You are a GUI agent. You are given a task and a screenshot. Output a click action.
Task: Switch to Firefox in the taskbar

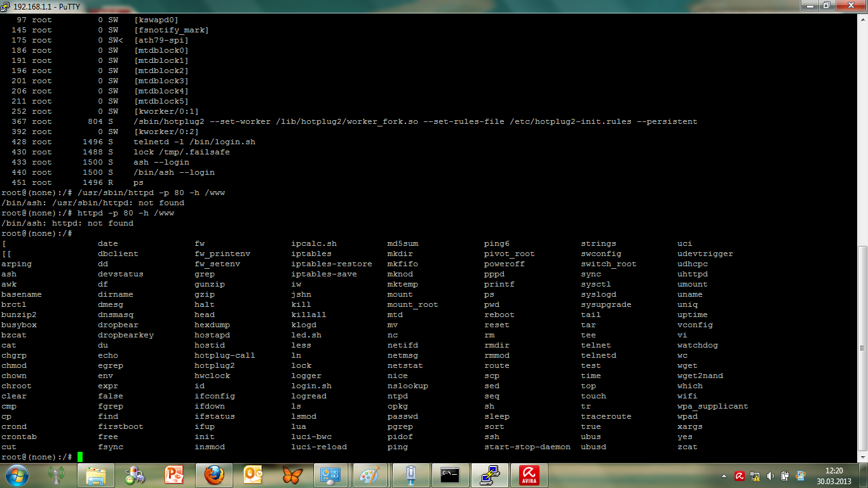tap(214, 475)
